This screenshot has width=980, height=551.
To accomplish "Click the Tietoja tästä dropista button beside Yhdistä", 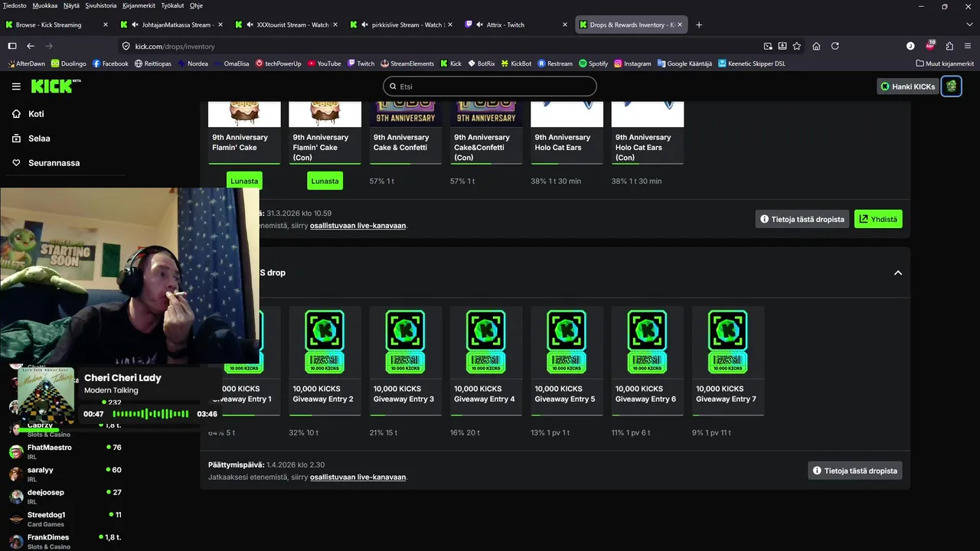I will pyautogui.click(x=802, y=219).
